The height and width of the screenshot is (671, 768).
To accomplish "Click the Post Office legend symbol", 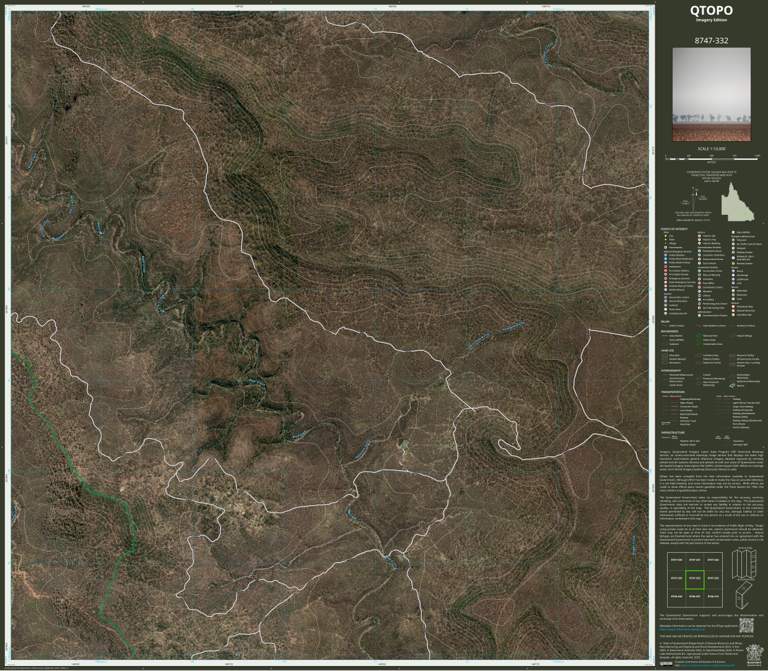I will tap(699, 283).
